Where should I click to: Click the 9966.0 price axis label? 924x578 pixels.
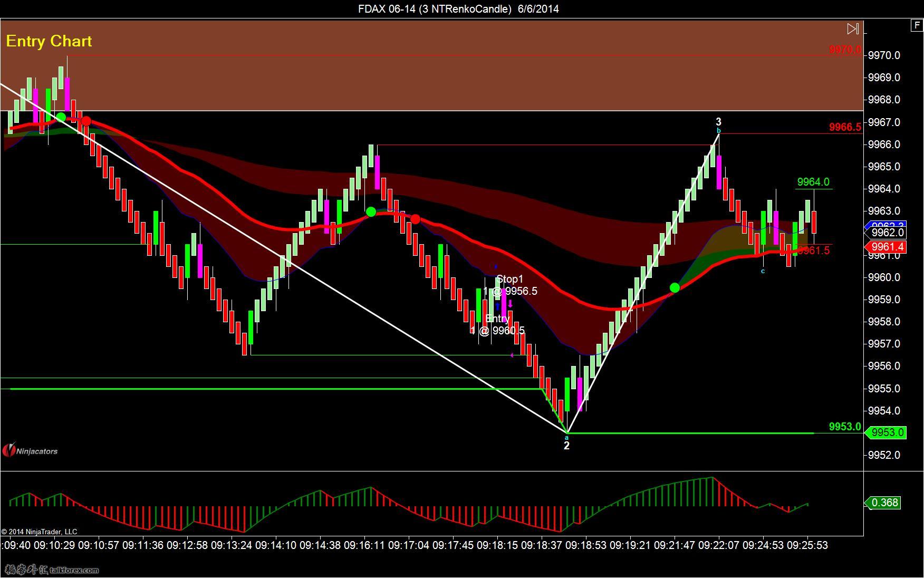coord(884,144)
